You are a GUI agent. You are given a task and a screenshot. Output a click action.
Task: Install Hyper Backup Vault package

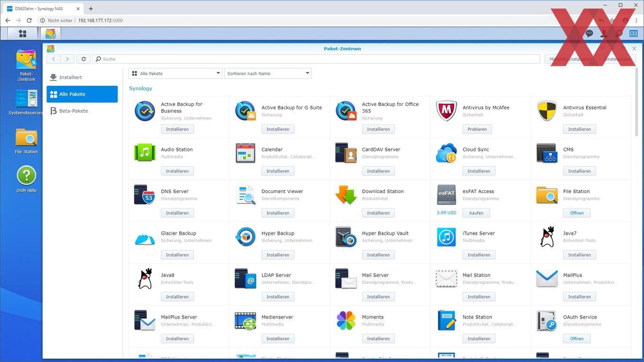tap(378, 255)
